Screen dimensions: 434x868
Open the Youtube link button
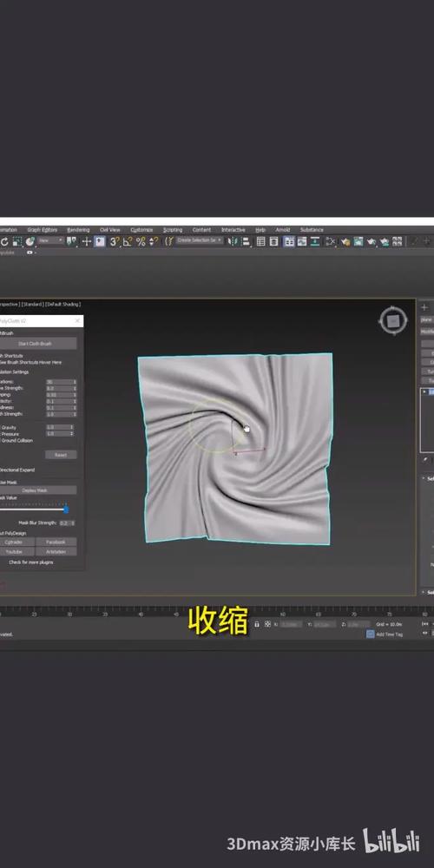point(16,551)
